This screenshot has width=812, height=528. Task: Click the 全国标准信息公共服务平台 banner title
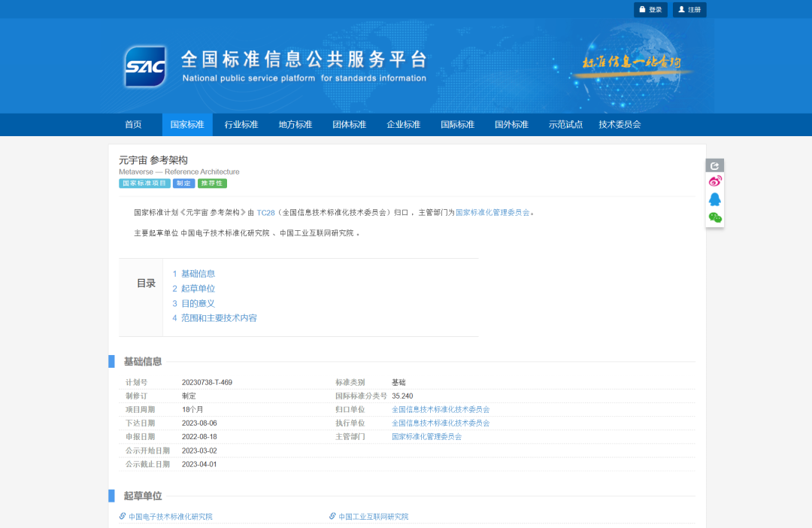(304, 59)
